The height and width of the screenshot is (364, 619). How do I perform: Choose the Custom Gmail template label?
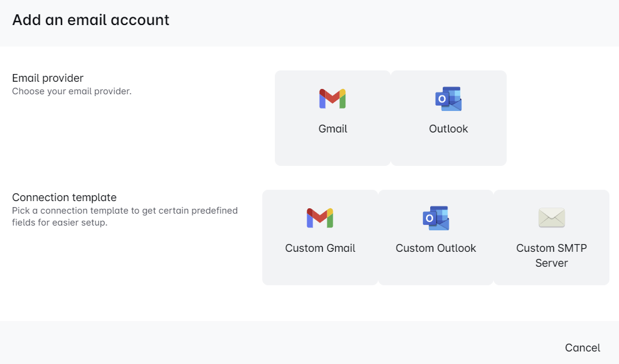(x=320, y=248)
